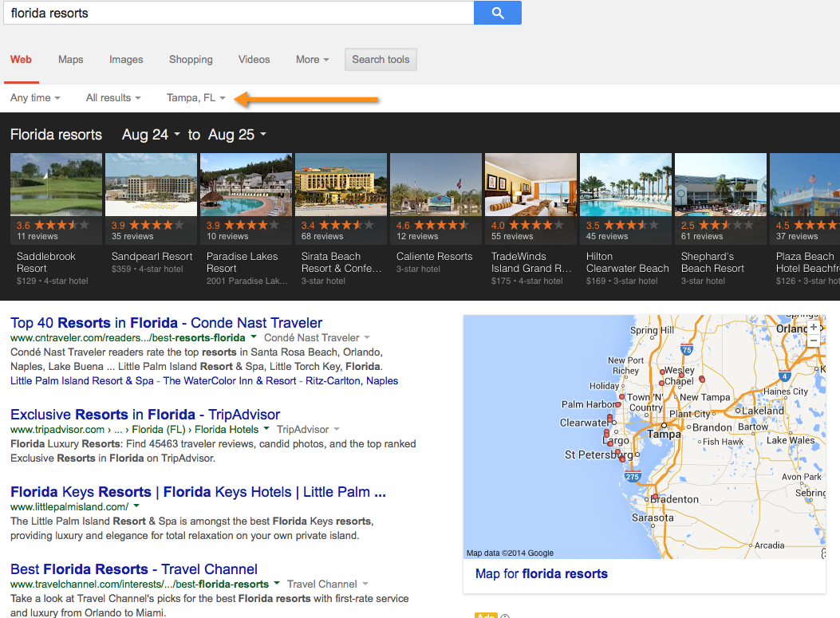This screenshot has width=840, height=618.
Task: Select the Sirata Beach Resort photo
Action: pyautogui.click(x=341, y=184)
